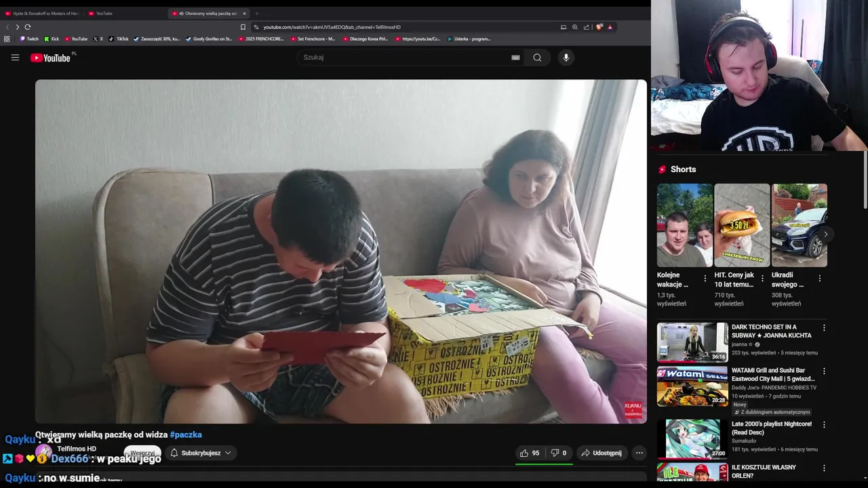Open Telfilmos HD channel name link
The image size is (868, 488).
tap(77, 449)
